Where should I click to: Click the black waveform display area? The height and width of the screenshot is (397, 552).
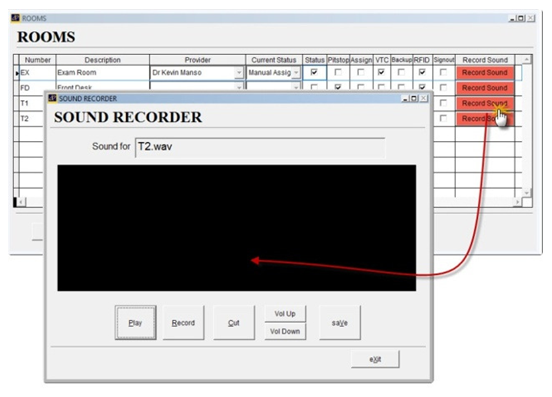pos(237,228)
